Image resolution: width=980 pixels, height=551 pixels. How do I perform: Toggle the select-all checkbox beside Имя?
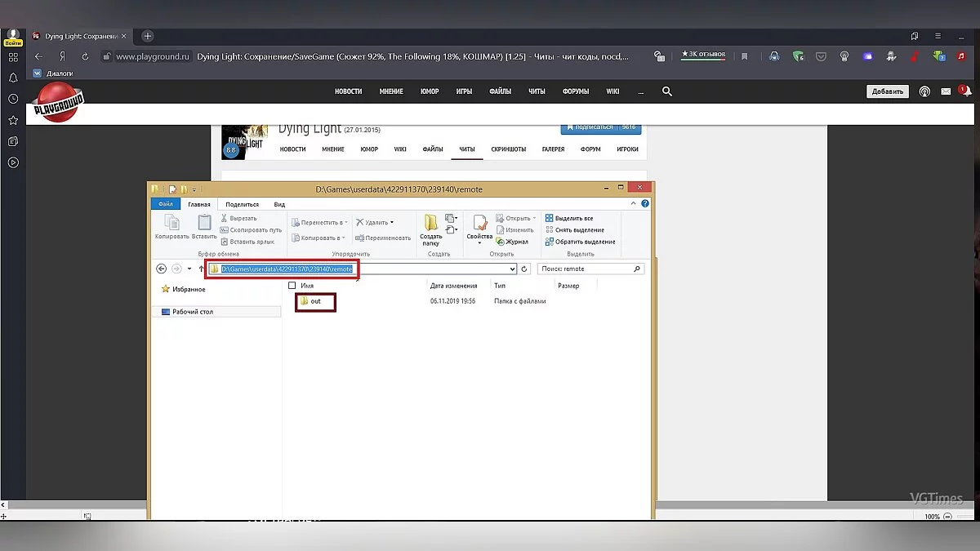tap(292, 286)
